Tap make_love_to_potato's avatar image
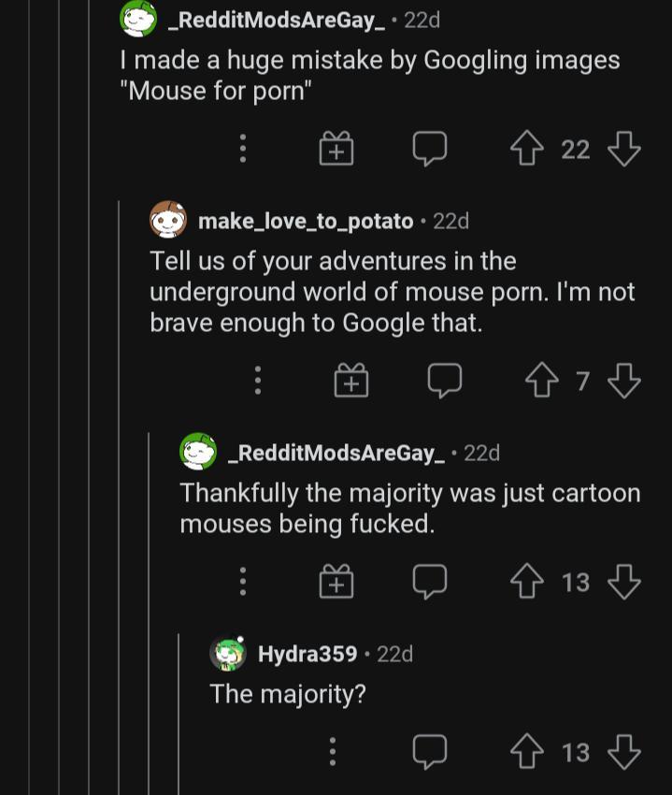The image size is (672, 795). (169, 221)
